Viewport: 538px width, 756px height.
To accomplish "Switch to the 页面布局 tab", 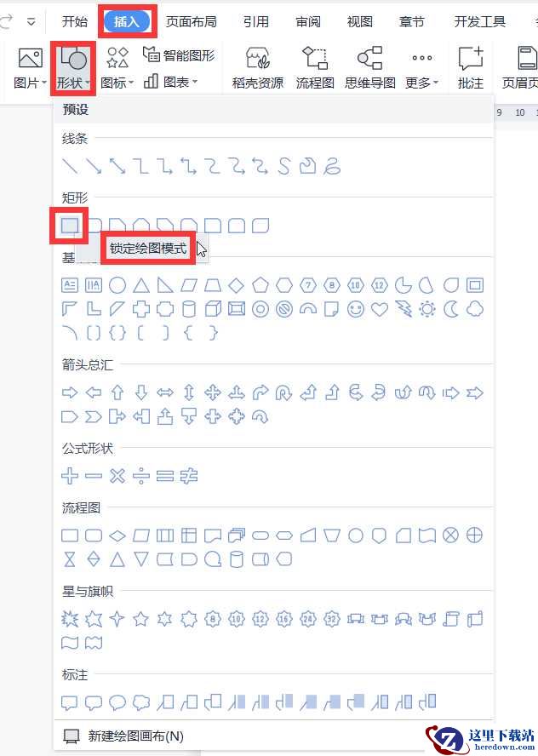I will click(x=192, y=21).
